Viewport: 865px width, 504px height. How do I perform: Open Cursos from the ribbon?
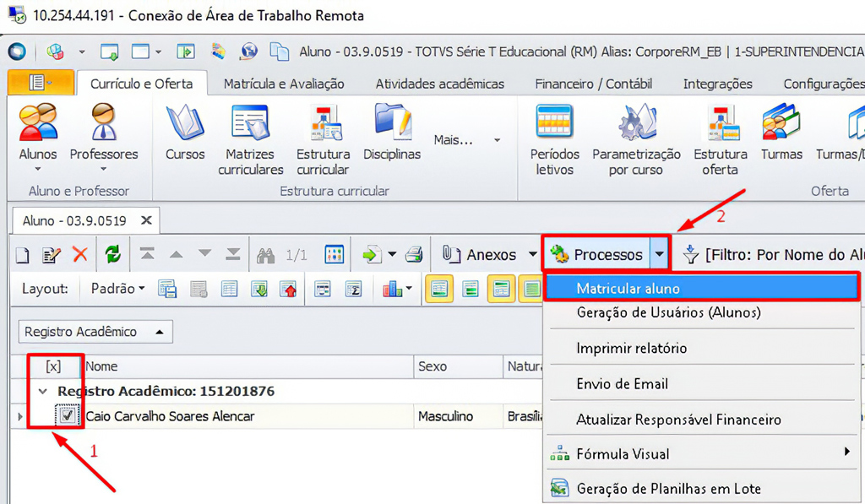click(185, 123)
